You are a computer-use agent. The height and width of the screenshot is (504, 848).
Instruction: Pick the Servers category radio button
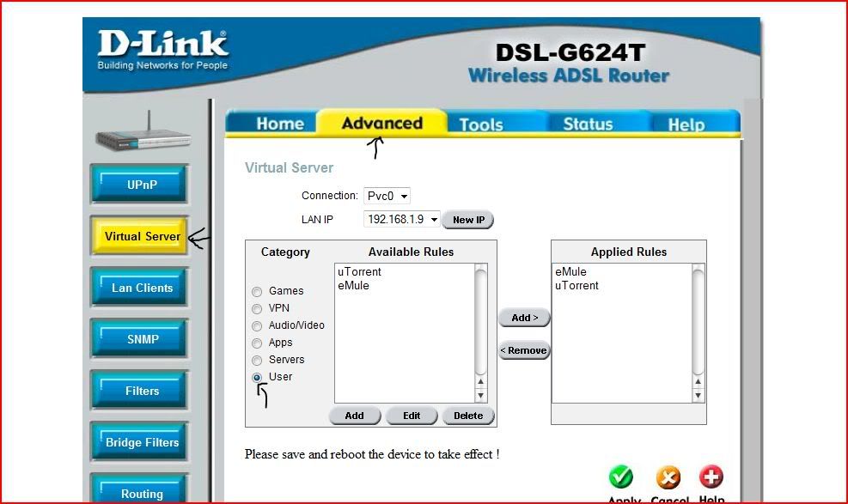coord(257,361)
